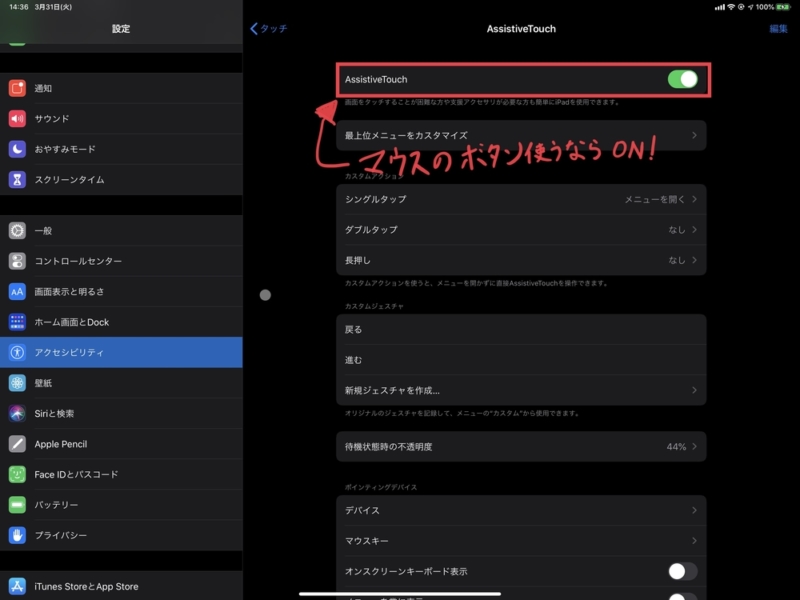Image resolution: width=800 pixels, height=600 pixels.
Task: Select 壁紙 in the sidebar
Action: [121, 383]
